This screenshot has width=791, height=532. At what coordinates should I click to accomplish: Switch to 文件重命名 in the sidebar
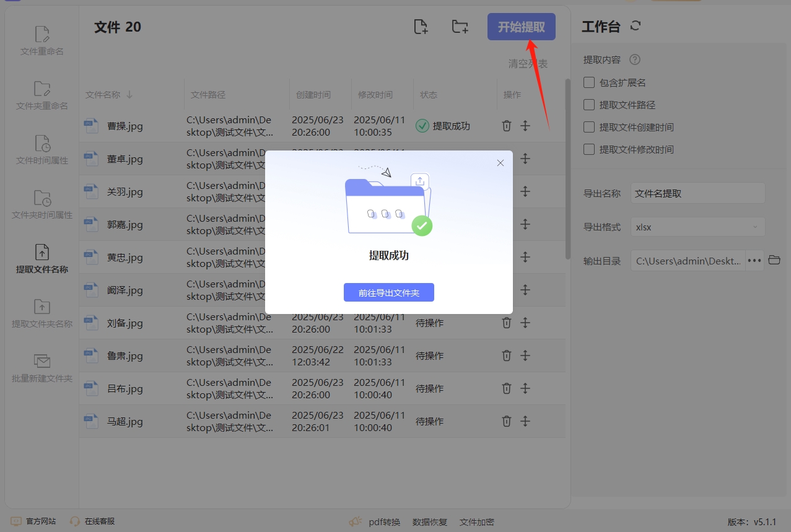(x=42, y=41)
